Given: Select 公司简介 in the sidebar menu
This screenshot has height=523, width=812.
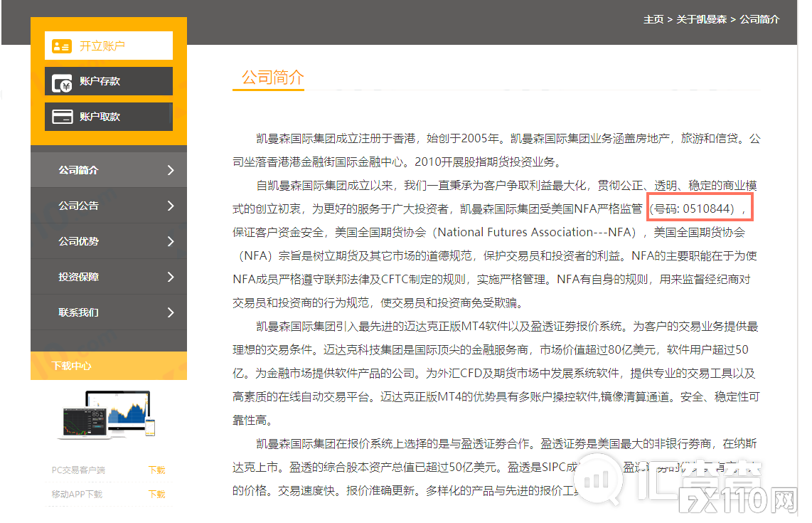Looking at the screenshot, I should coord(78,169).
